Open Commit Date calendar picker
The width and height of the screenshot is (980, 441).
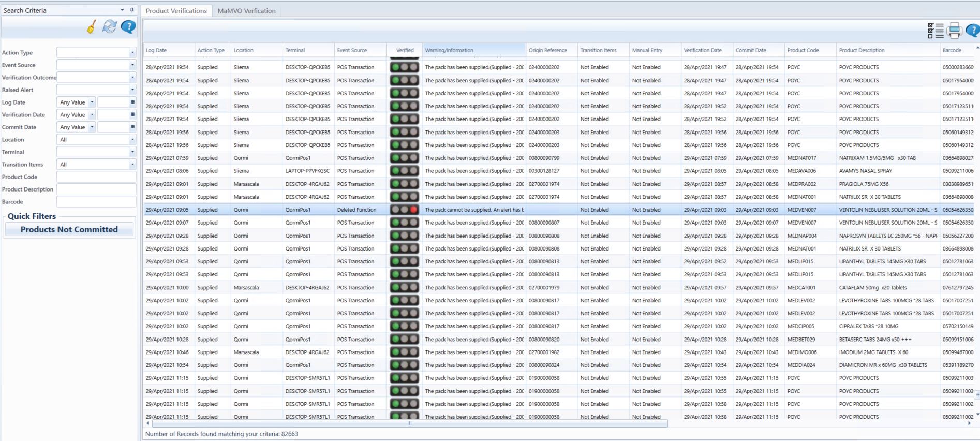[132, 127]
